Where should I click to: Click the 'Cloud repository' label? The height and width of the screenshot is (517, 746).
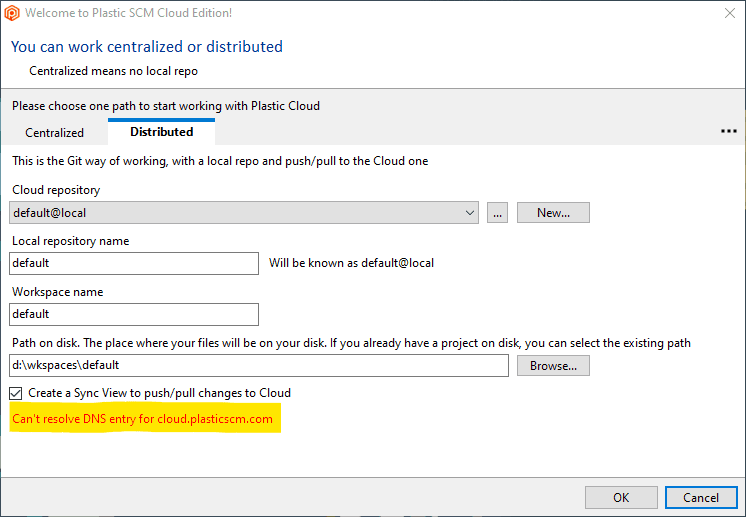click(x=56, y=190)
